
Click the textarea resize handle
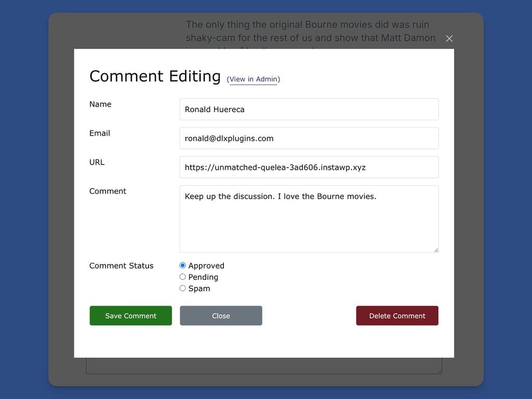[x=435, y=249]
